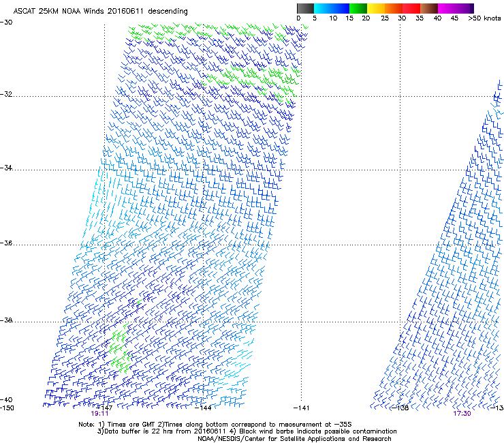Click the note line beginning "3)Data buffer is 22 hrs"

[x=247, y=431]
